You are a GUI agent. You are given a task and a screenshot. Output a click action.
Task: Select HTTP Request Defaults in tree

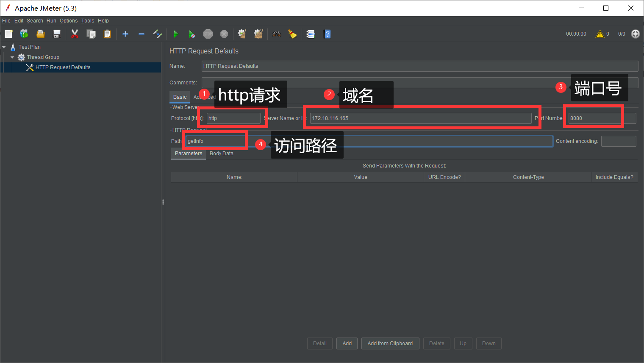tap(63, 67)
